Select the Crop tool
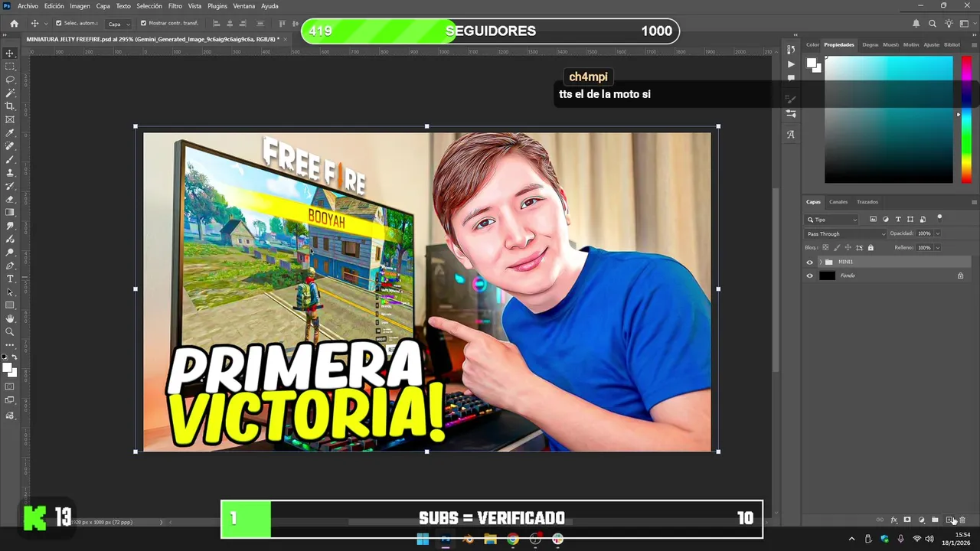Image resolution: width=980 pixels, height=551 pixels. pos(10,106)
